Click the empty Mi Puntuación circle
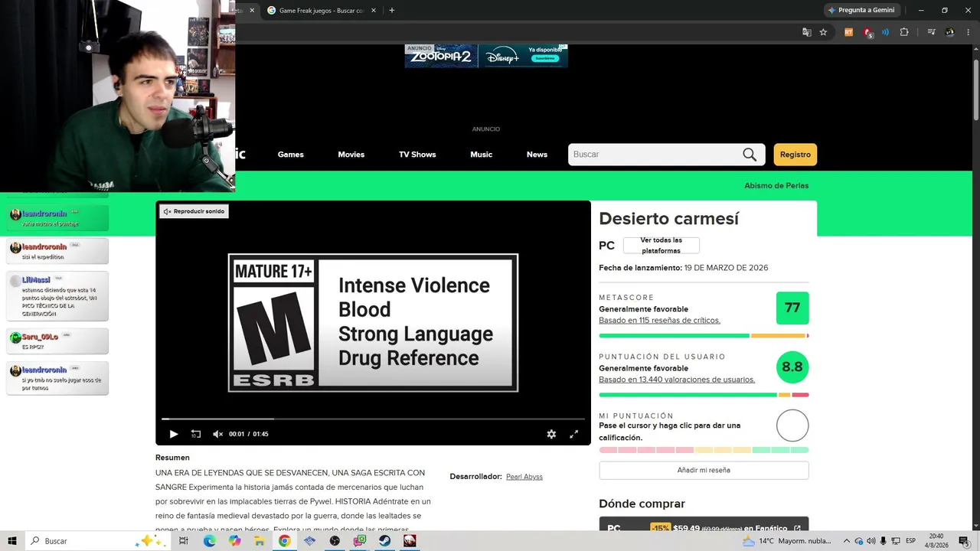Viewport: 980px width, 551px height. (792, 425)
